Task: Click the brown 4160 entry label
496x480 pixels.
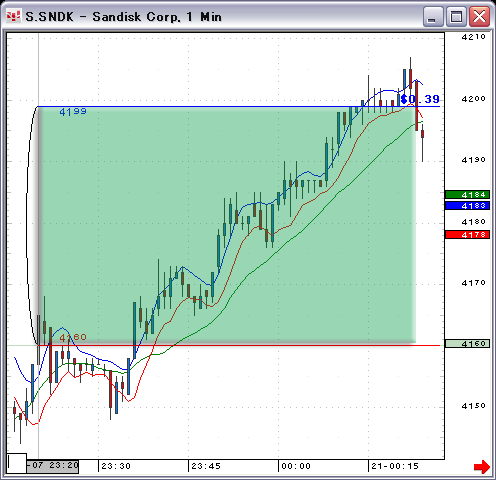Action: 73,337
